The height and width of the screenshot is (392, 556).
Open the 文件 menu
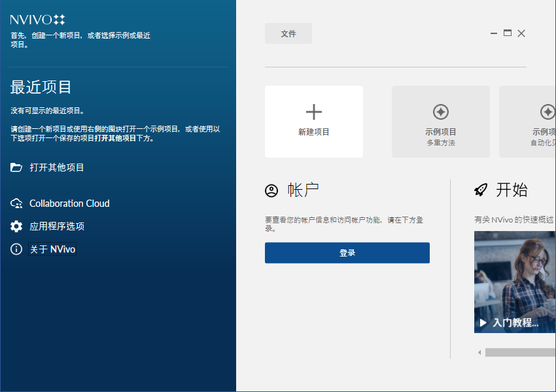click(x=288, y=33)
